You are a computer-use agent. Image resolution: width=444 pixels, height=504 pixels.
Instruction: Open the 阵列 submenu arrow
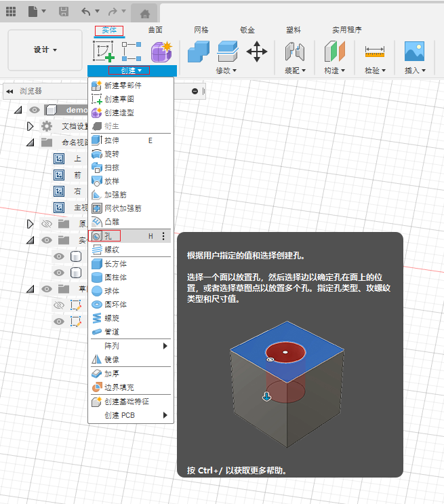pos(165,346)
